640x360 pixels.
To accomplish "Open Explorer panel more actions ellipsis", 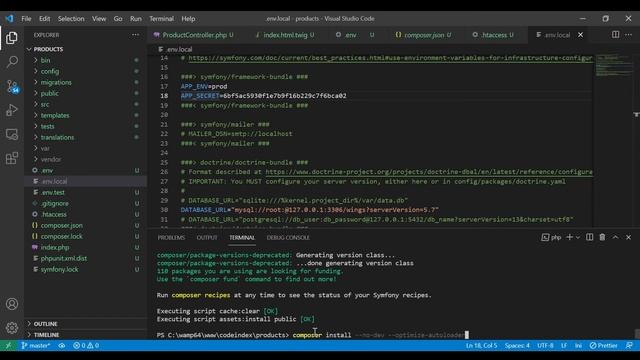I will pyautogui.click(x=135, y=35).
